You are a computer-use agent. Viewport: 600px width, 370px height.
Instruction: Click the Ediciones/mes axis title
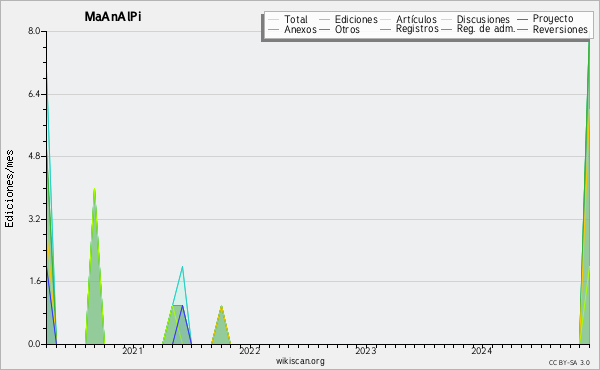click(x=9, y=188)
